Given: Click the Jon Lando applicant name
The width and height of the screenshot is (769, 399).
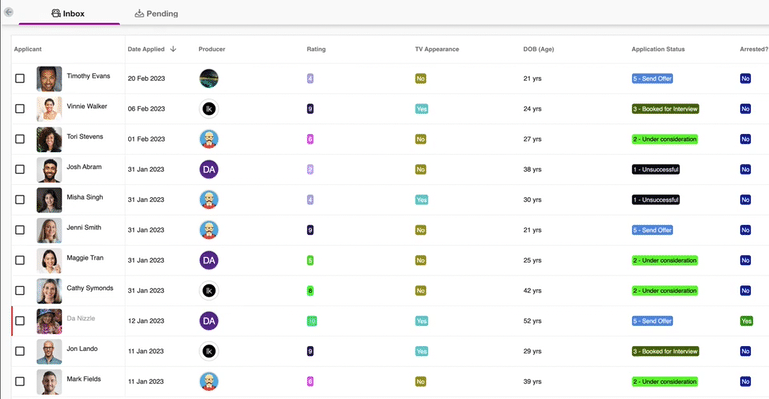Looking at the screenshot, I should click(x=82, y=349).
